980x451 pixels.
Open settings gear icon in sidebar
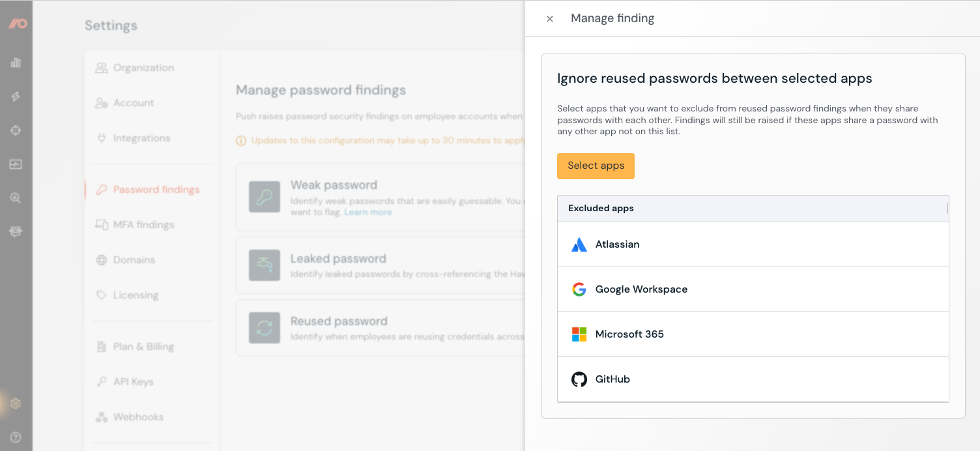point(16,403)
